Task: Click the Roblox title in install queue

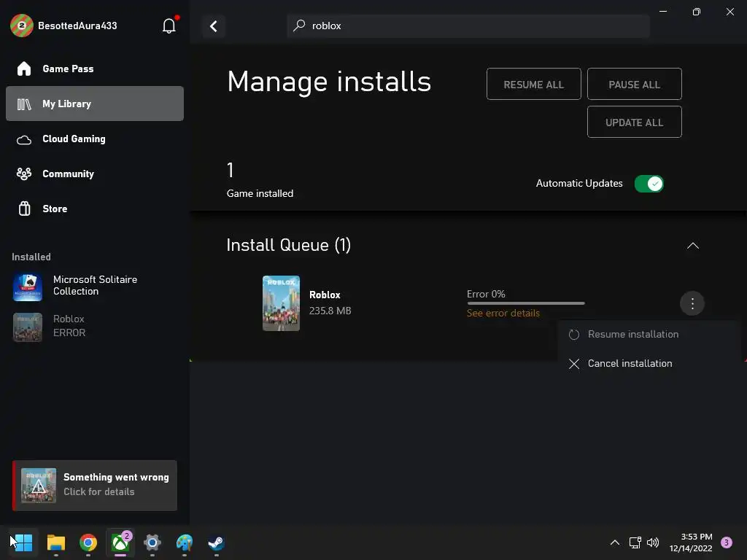Action: coord(325,295)
